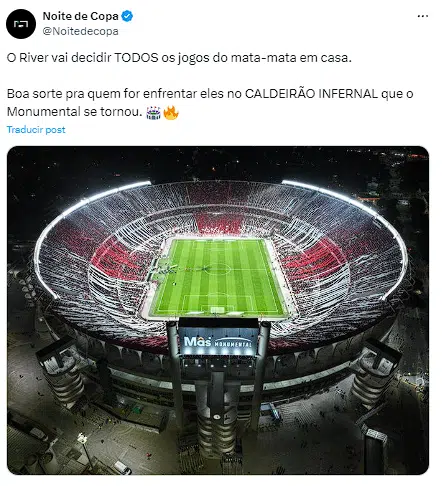Open the stadium aerial photo
Image resolution: width=442 pixels, height=486 pixels.
tap(218, 310)
